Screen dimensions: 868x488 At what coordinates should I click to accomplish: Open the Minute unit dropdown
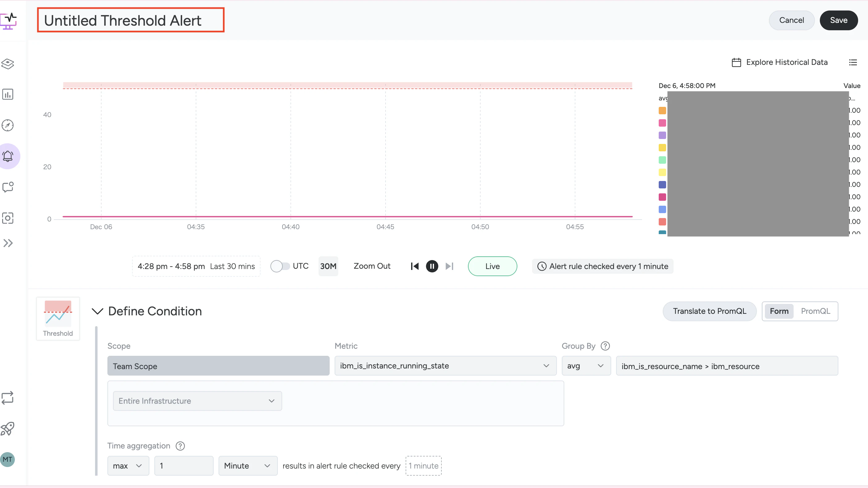tap(248, 466)
